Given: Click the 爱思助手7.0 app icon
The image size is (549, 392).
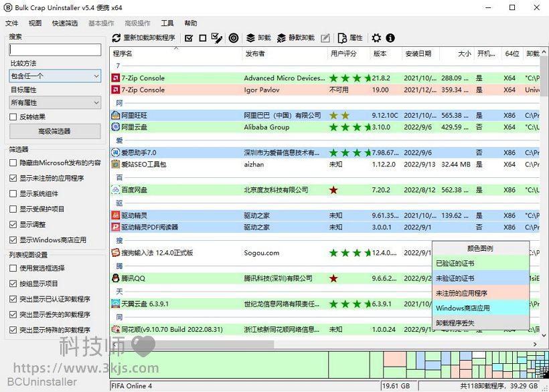Looking at the screenshot, I should [x=115, y=153].
